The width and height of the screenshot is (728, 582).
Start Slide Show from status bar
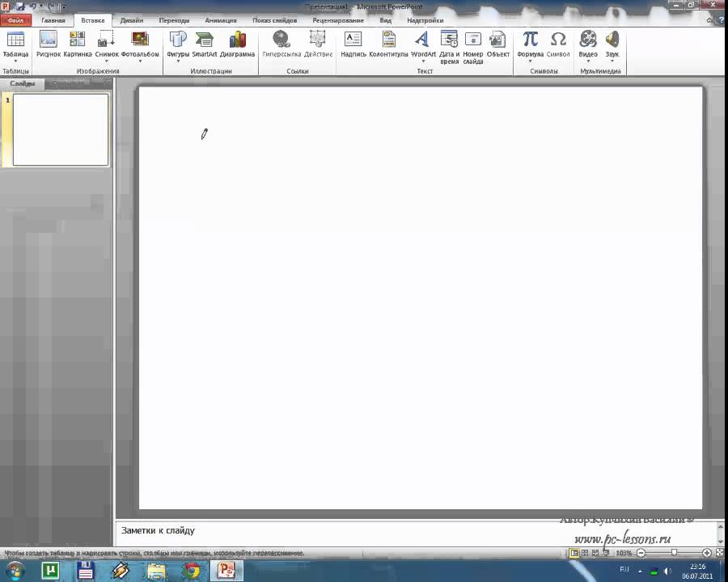tap(605, 553)
